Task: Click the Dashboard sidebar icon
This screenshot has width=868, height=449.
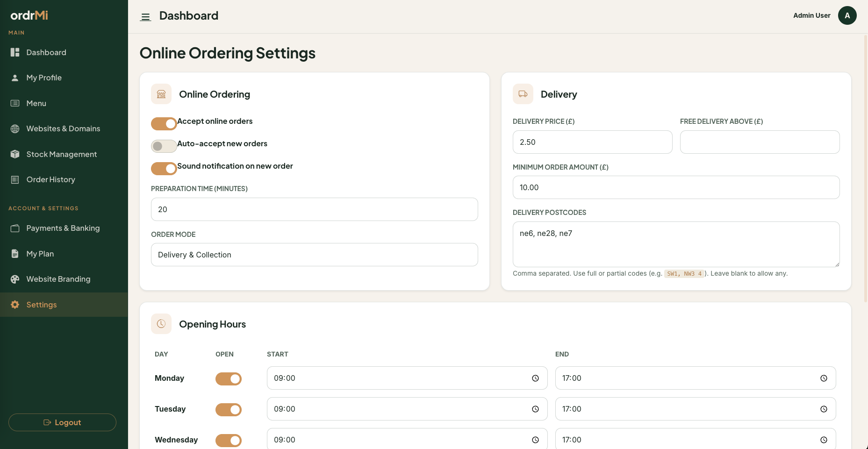Action: (x=15, y=52)
